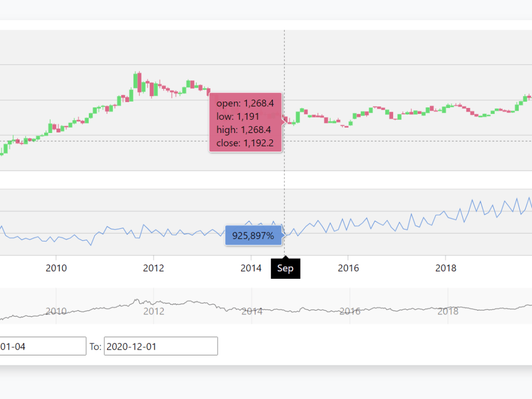532x399 pixels.
Task: Click the pink OHLC tooltip box
Action: coord(245,121)
